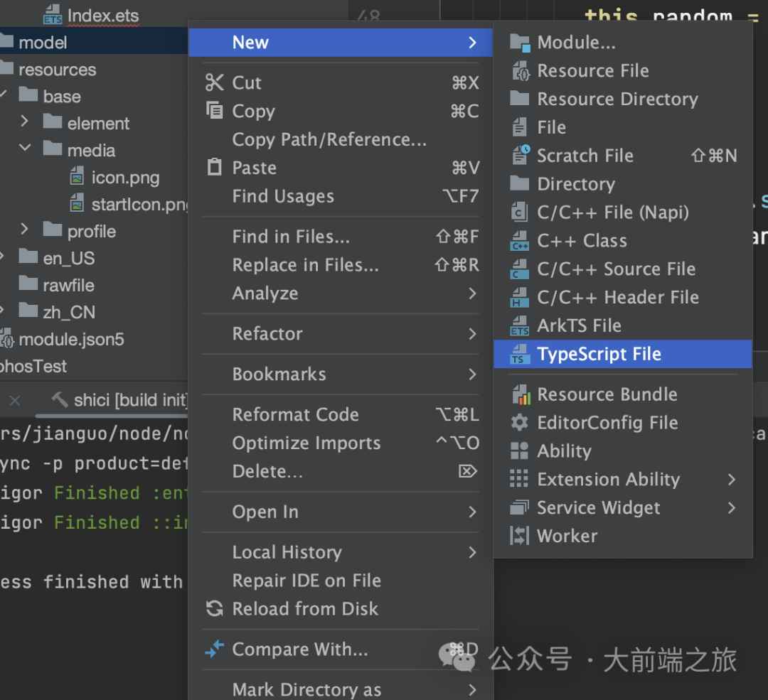Click the Ability icon
Image resolution: width=768 pixels, height=700 pixels.
pos(520,451)
